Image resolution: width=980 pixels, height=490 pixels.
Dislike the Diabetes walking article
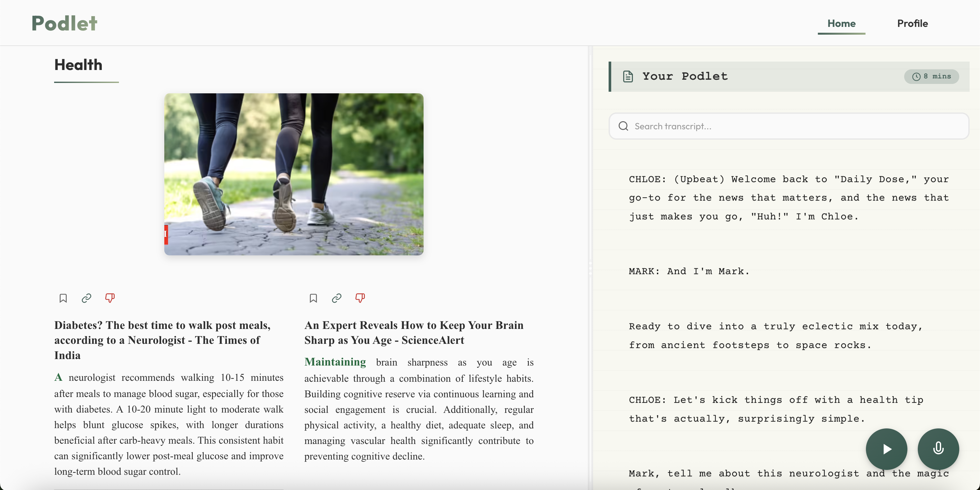click(110, 298)
